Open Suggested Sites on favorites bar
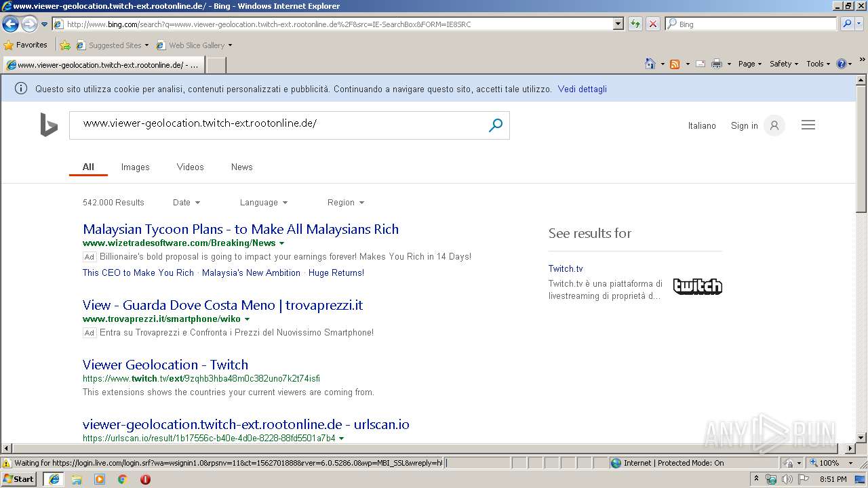Viewport: 868px width, 488px height. [112, 45]
